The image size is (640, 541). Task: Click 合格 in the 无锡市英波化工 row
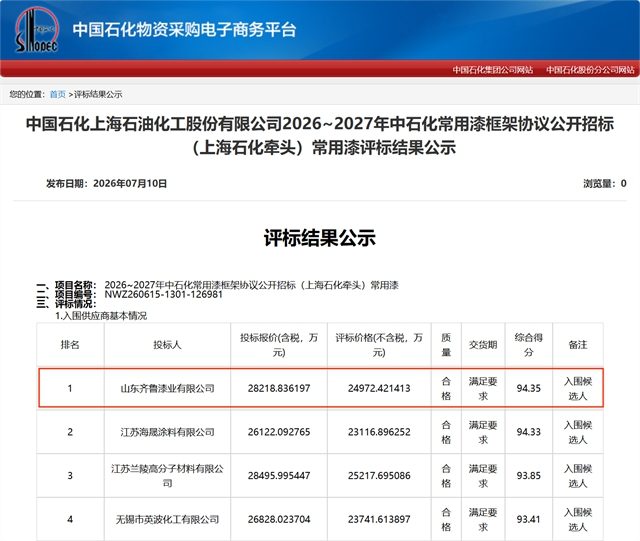pos(446,519)
